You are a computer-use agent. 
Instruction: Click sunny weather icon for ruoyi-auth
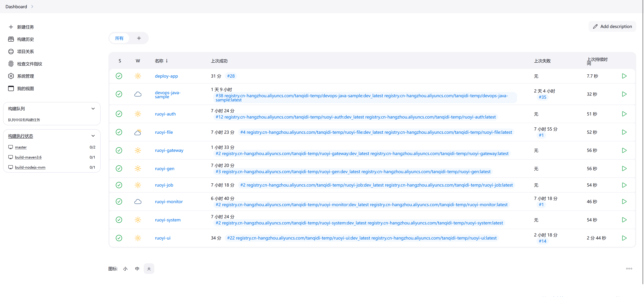point(138,114)
